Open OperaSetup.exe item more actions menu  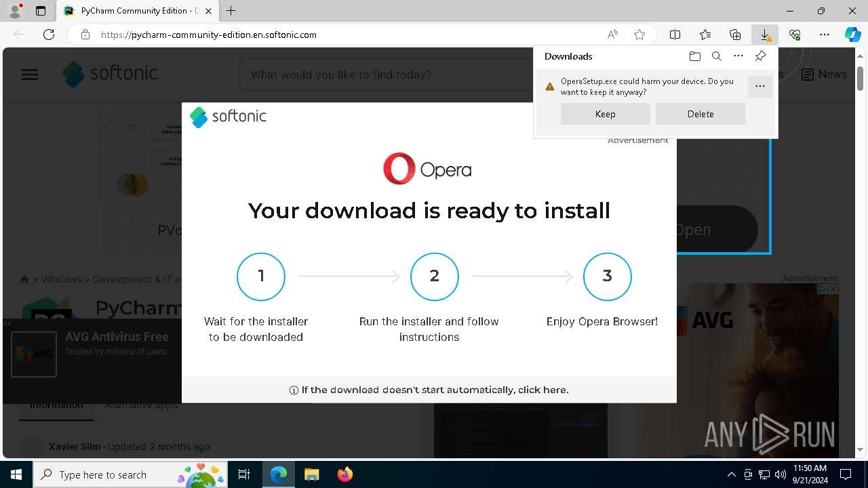[x=760, y=86]
